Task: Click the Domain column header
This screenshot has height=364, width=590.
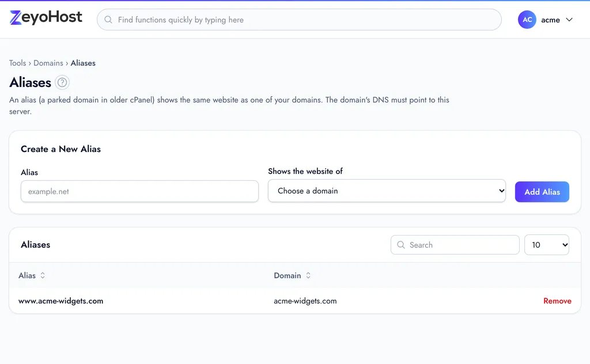Action: pos(288,275)
